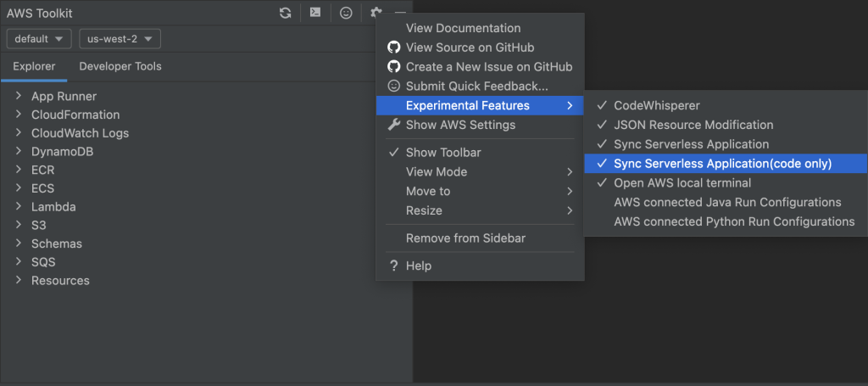Expand the CloudWatch Logs node
Image resolution: width=868 pixels, height=386 pixels.
tap(19, 132)
